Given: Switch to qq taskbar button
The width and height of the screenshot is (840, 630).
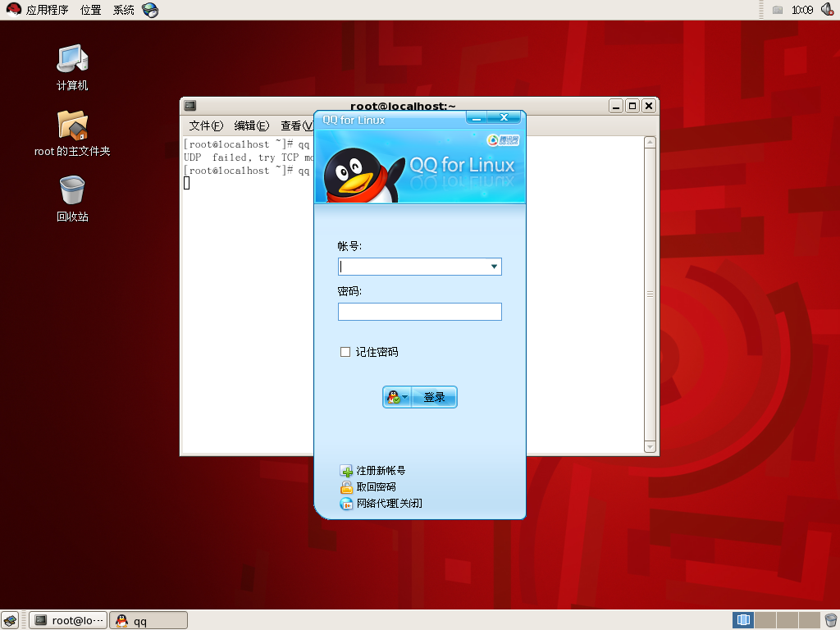Looking at the screenshot, I should [x=149, y=620].
